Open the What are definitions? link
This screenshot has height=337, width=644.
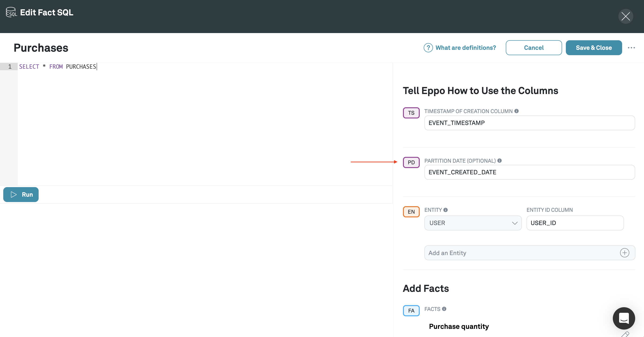pyautogui.click(x=466, y=48)
